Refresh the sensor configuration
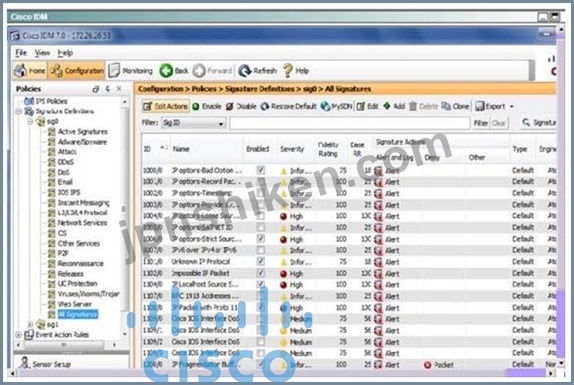 tap(257, 71)
